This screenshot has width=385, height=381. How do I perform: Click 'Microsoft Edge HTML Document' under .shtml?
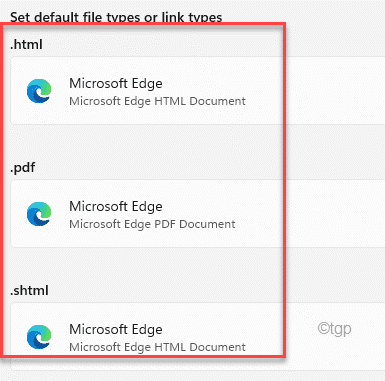point(157,347)
